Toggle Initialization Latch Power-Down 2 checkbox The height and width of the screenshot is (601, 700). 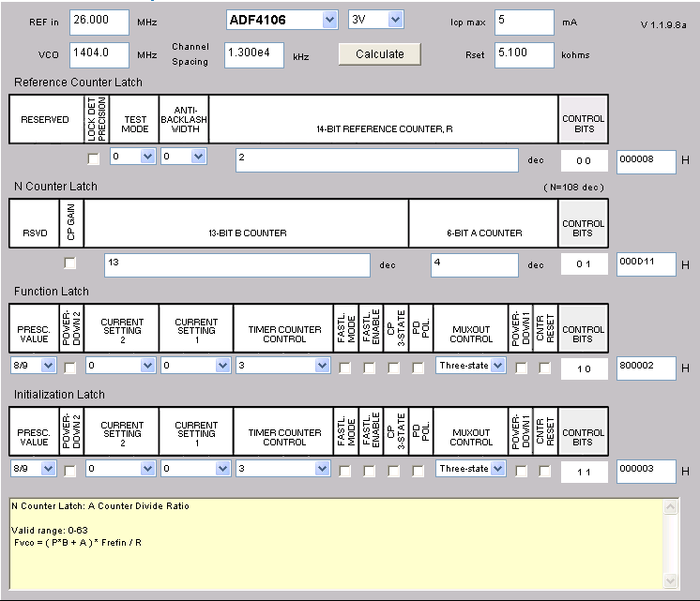[x=70, y=471]
